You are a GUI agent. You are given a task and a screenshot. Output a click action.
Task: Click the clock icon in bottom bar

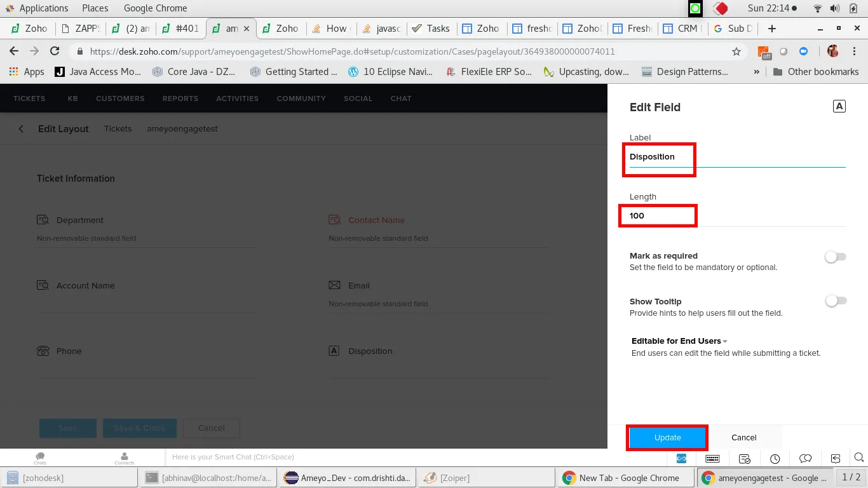[775, 458]
